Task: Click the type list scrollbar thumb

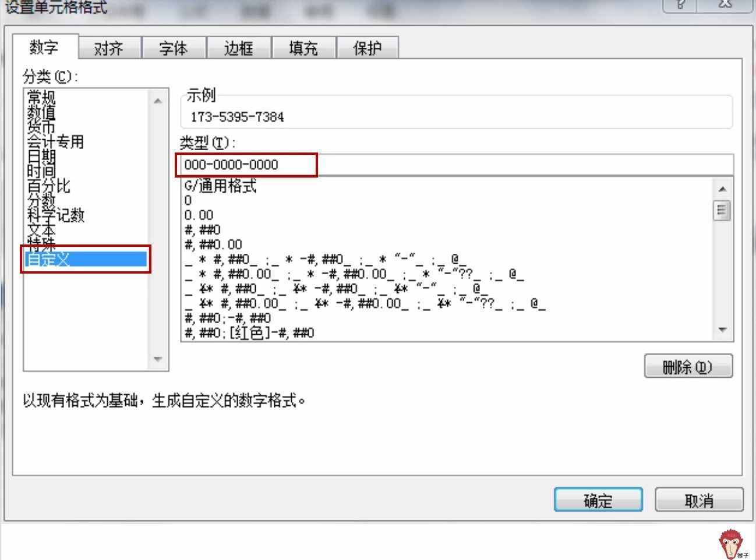Action: (x=722, y=210)
